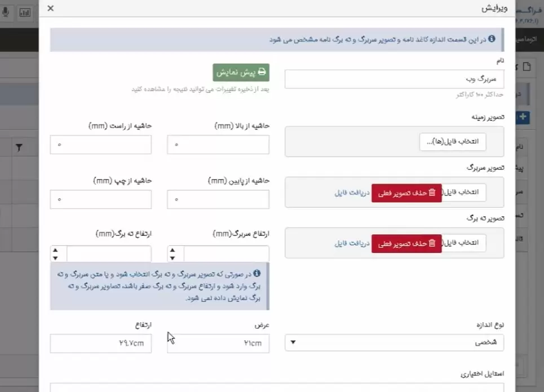The height and width of the screenshot is (392, 544).
Task: Close the ویرایش dialog with the X
Action: pos(50,8)
